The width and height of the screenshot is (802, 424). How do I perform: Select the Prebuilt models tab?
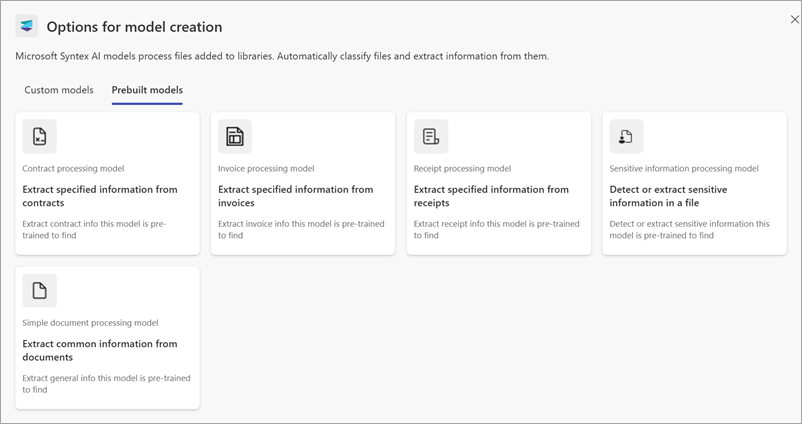click(x=147, y=90)
